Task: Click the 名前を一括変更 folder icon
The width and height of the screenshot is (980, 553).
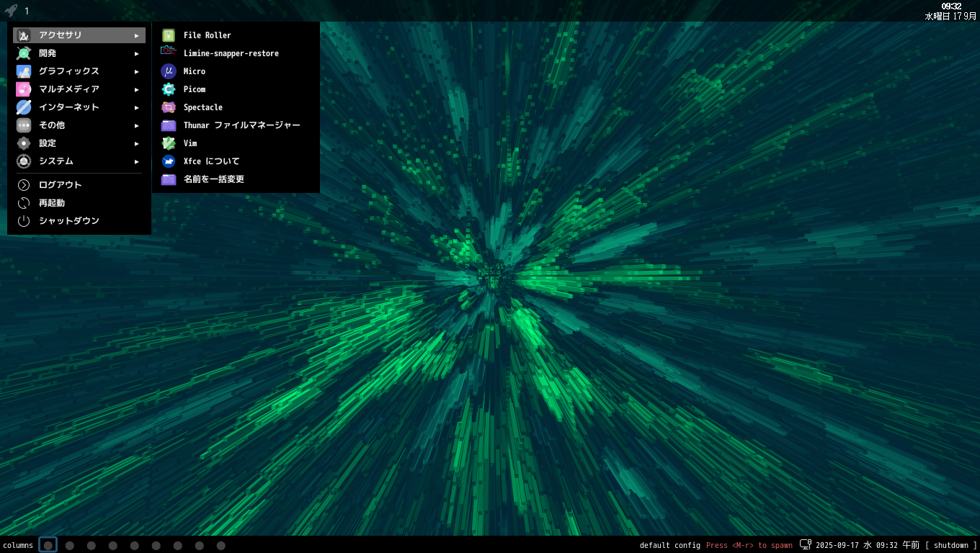Action: [x=169, y=179]
